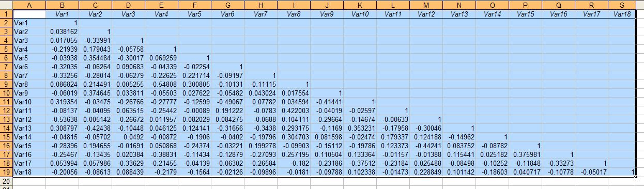This screenshot has height=189, width=644.
Task: Select the cell containing 0.374645
Action: click(x=95, y=93)
